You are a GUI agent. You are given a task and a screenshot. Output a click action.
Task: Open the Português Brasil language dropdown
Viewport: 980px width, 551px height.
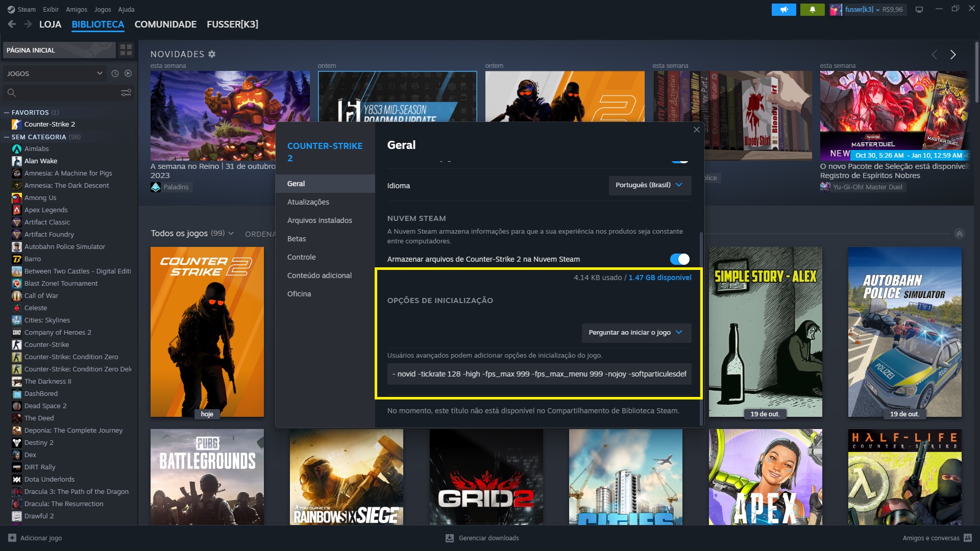point(649,185)
